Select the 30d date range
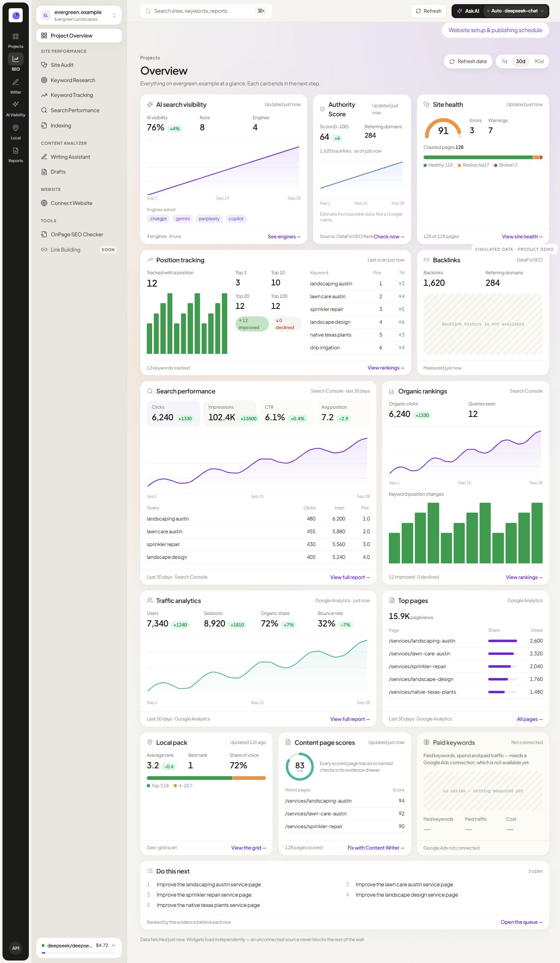The width and height of the screenshot is (560, 963). [521, 61]
